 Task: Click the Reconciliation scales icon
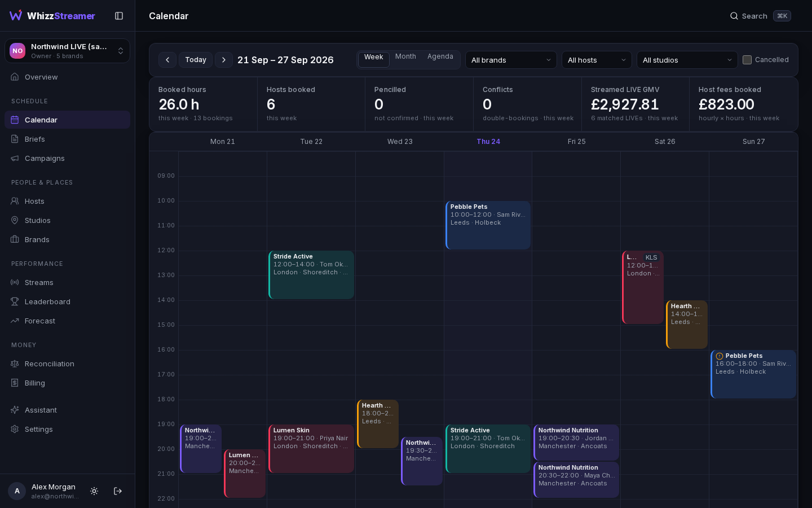(15, 364)
